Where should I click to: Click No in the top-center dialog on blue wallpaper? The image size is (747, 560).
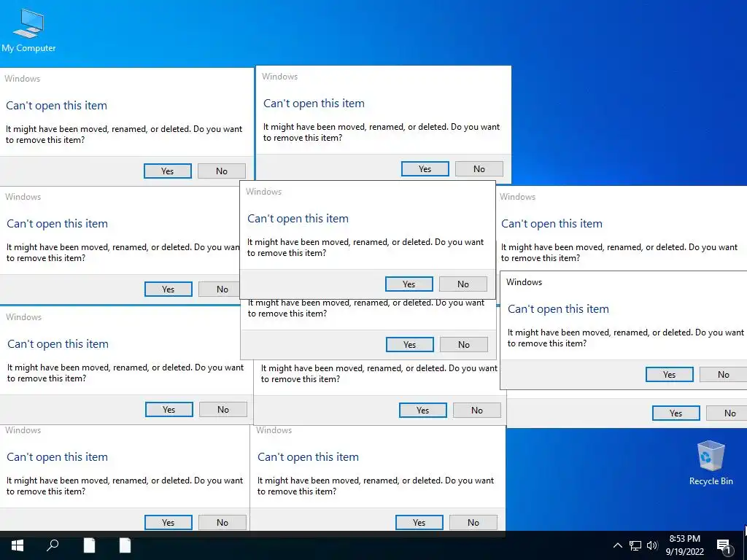click(x=479, y=168)
